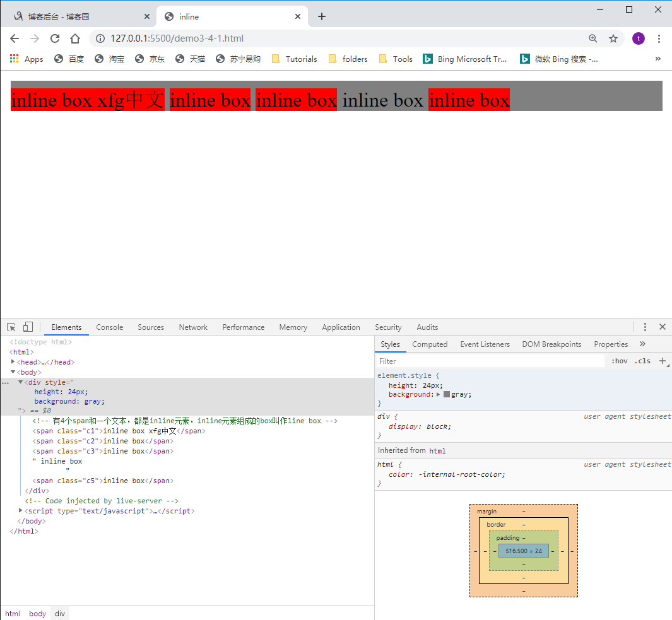This screenshot has height=620, width=672.
Task: Click the box model content size 516.500 × 24
Action: pyautogui.click(x=524, y=551)
